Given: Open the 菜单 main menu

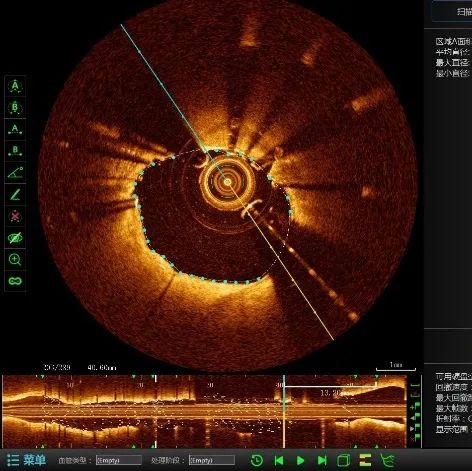Looking at the screenshot, I should click(x=26, y=460).
